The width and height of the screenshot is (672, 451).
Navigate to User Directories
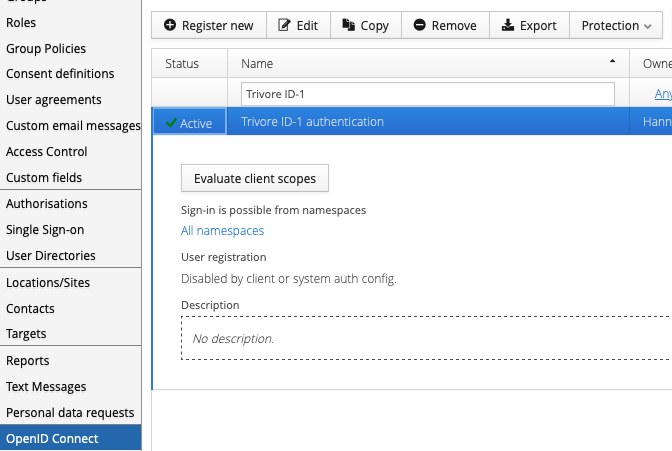[x=51, y=256]
